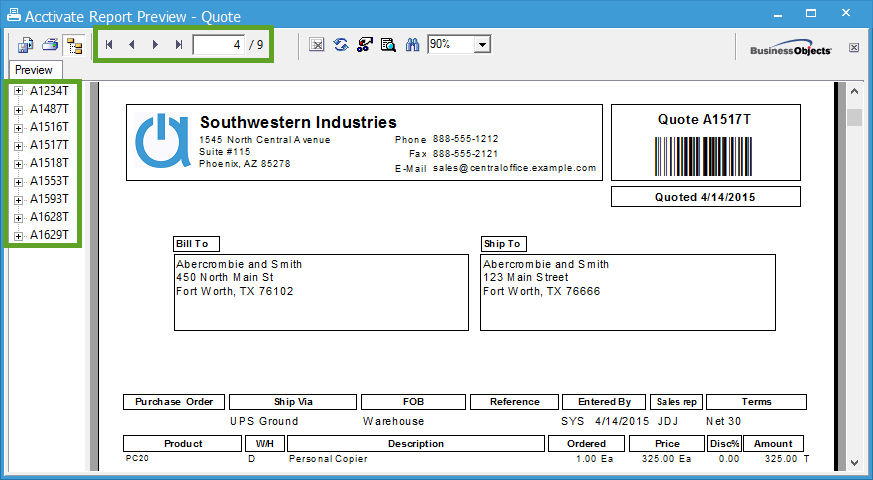The height and width of the screenshot is (480, 873).
Task: Select A1234T in group tree
Action: 50,91
